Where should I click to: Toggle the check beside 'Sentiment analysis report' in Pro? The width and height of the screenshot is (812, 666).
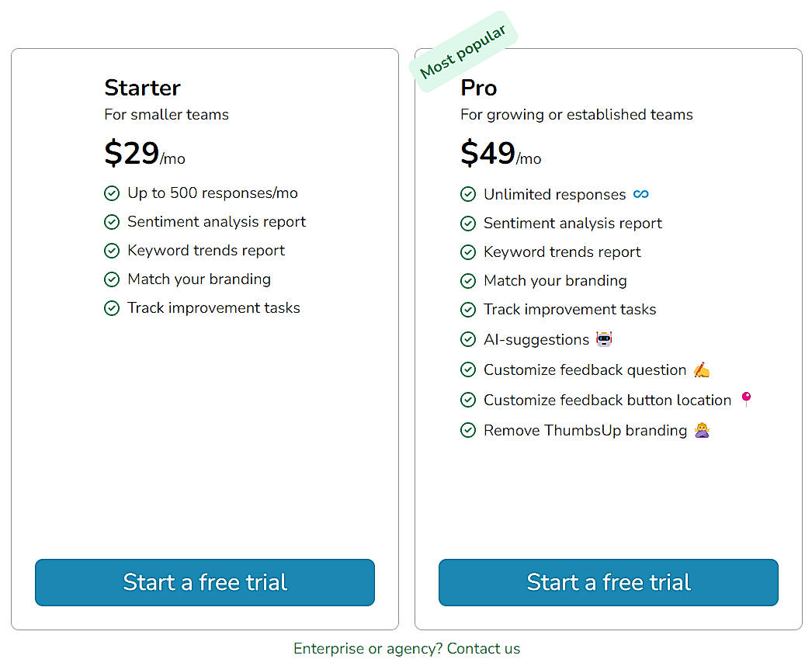[468, 223]
